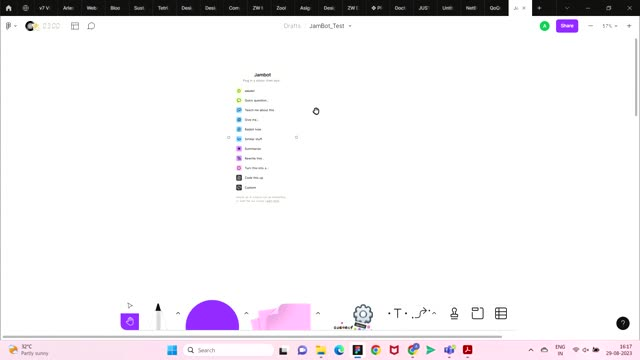Open the weather widget showing 32°C
Screen dimensions: 640x360
click(29, 350)
